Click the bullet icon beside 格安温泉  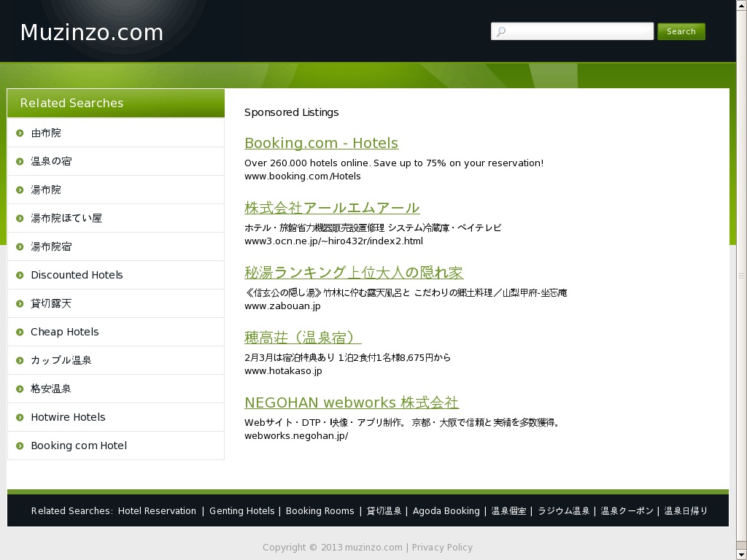[x=20, y=389]
